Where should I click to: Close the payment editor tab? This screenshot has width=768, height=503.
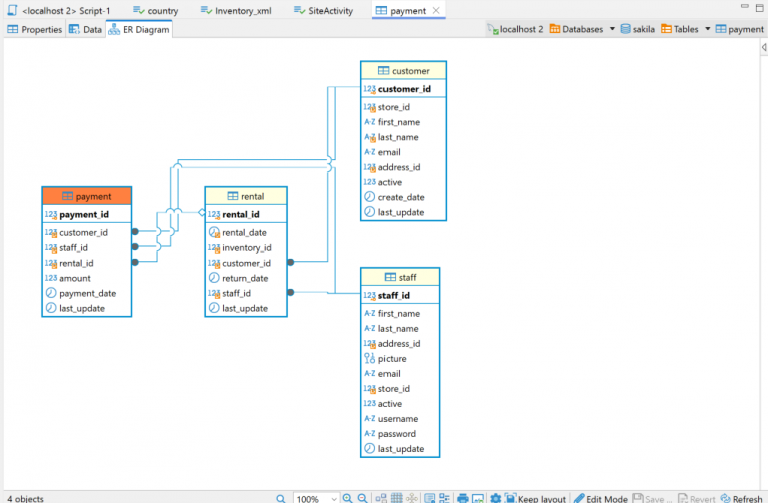point(436,10)
